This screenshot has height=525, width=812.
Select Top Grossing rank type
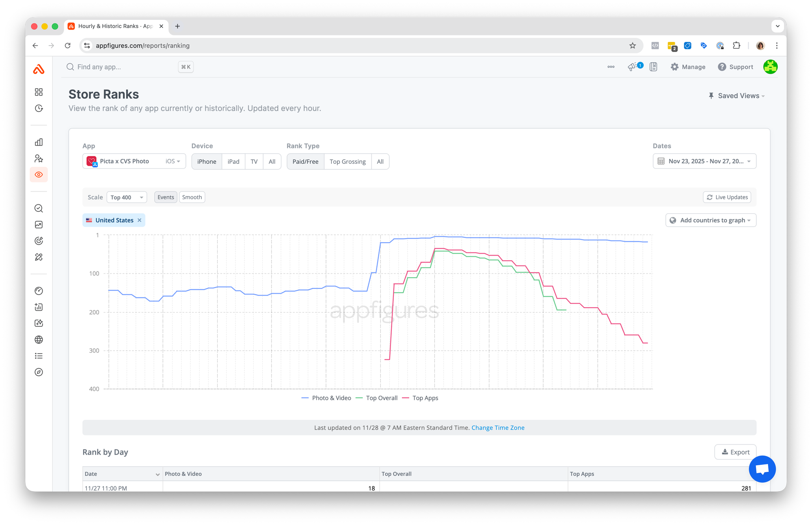click(348, 162)
